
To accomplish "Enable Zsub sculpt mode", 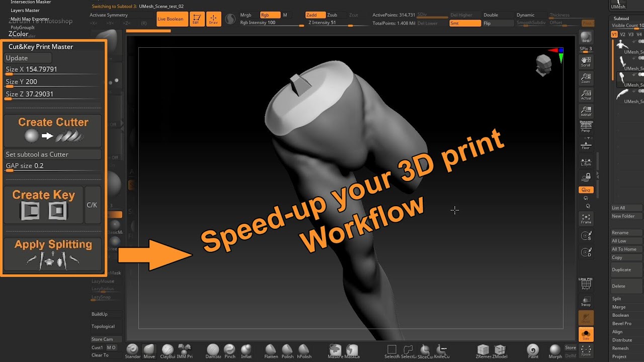I will (x=334, y=15).
